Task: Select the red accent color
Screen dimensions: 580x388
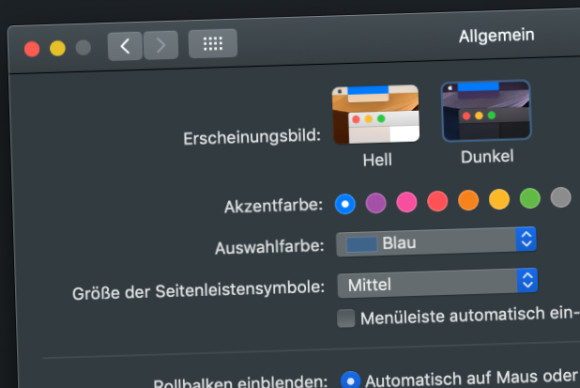Action: coord(438,201)
